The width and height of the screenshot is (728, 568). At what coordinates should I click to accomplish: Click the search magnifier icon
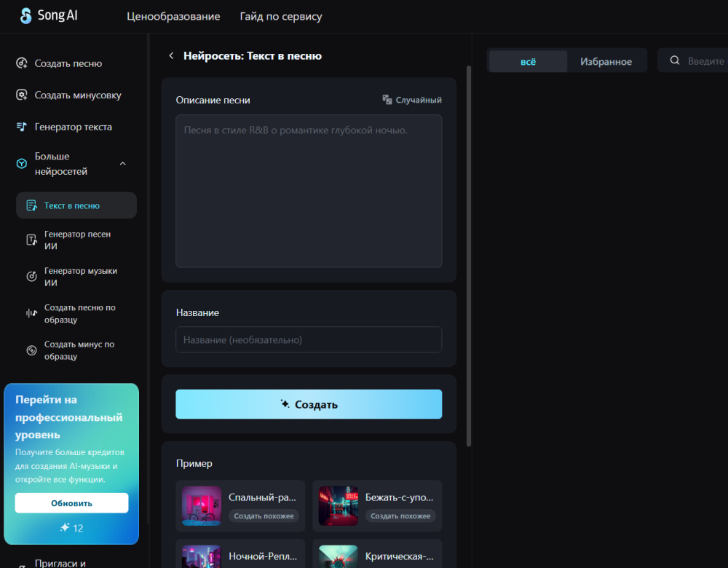[x=675, y=60]
